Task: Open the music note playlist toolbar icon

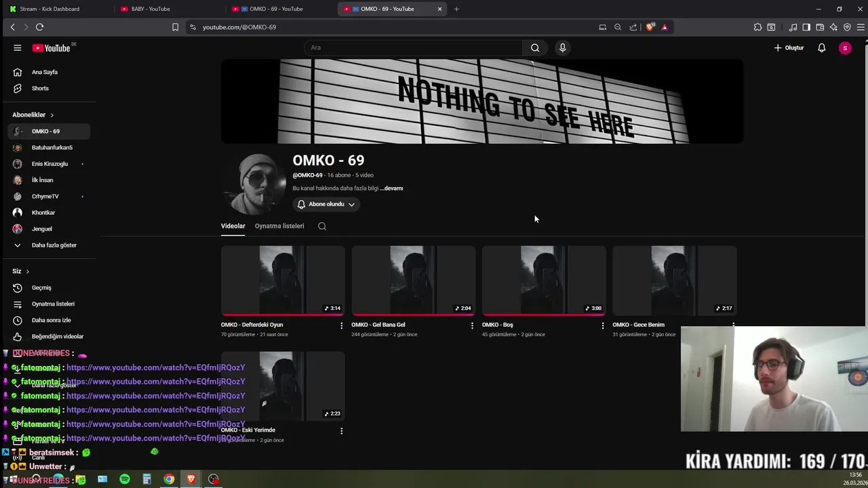Action: coord(793,27)
